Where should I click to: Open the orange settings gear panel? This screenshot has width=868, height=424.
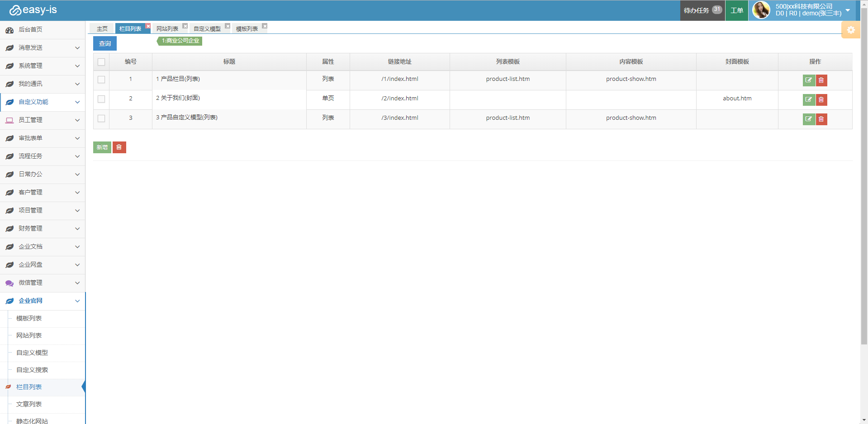(851, 30)
